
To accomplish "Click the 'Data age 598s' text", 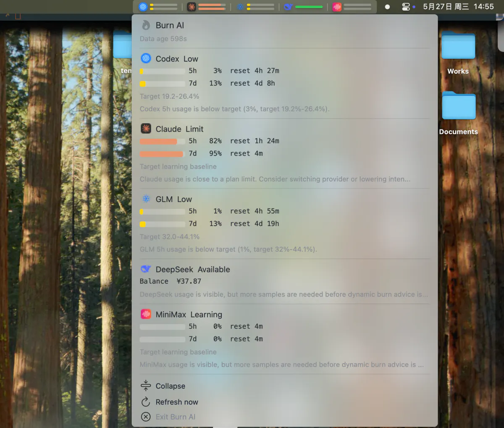I will pyautogui.click(x=163, y=39).
